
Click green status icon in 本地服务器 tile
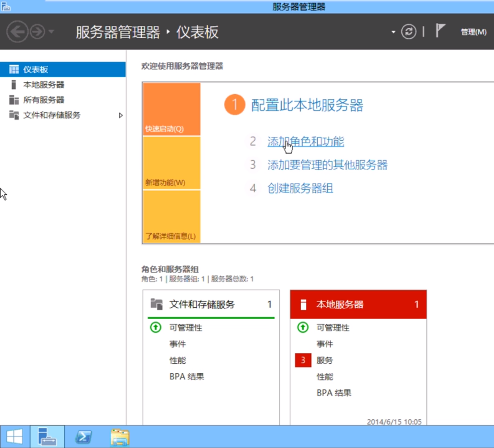303,328
